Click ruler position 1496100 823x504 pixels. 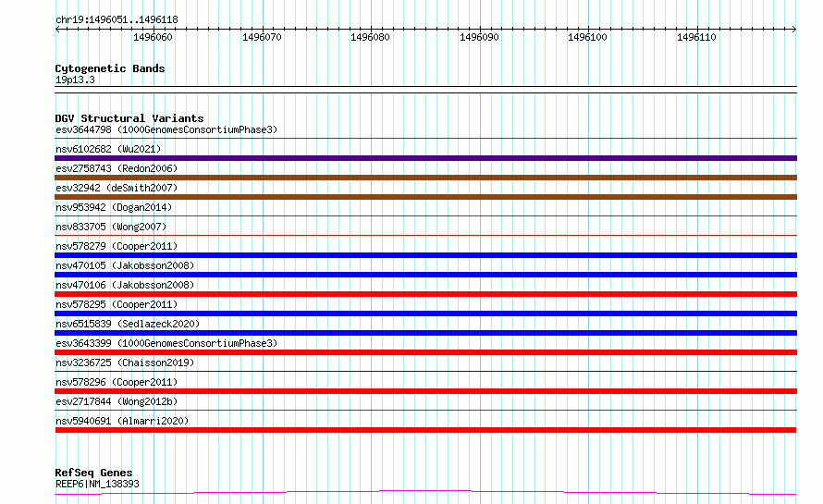[587, 37]
